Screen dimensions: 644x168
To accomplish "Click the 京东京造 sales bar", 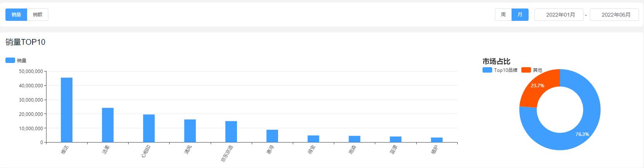I will (231, 132).
